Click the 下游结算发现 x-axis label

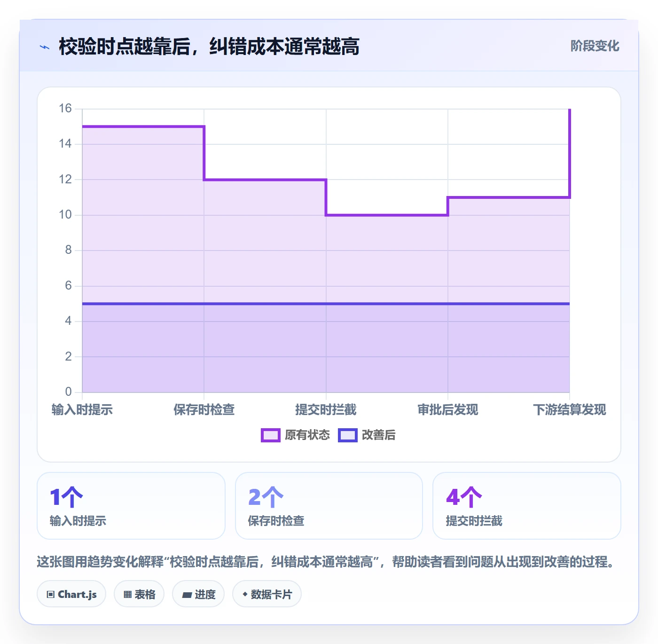[x=570, y=410]
